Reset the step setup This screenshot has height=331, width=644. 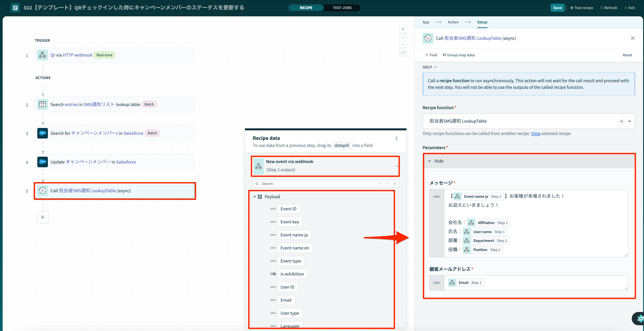[627, 55]
